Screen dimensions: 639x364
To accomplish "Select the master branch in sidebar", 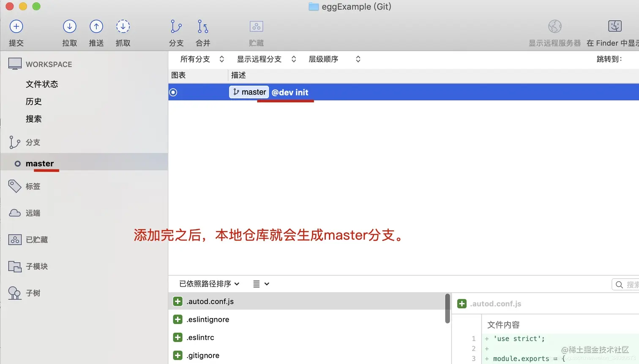I will point(39,163).
